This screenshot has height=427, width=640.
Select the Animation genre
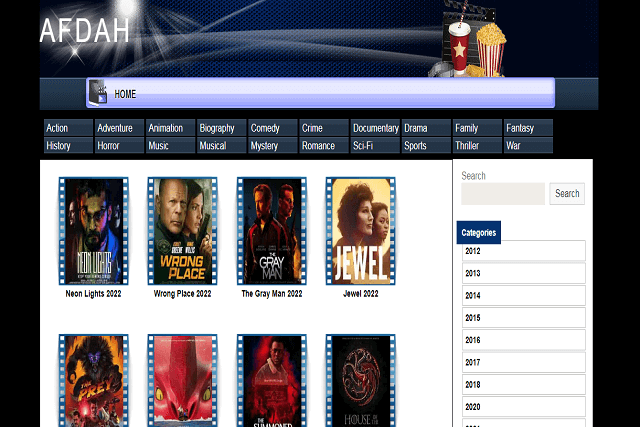pos(170,128)
